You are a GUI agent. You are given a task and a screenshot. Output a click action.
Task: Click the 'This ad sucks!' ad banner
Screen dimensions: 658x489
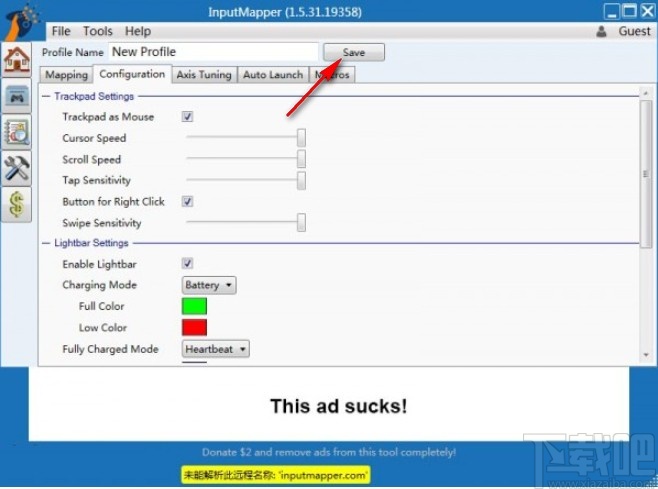329,404
